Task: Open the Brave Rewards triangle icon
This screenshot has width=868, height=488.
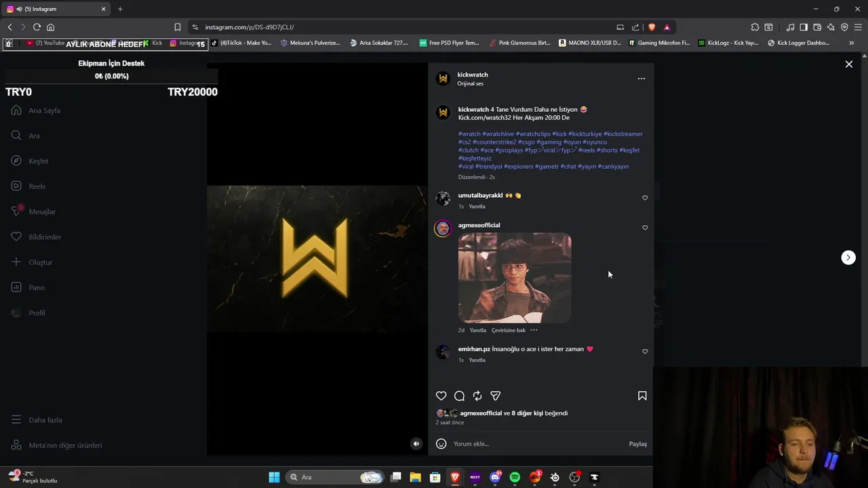Action: pos(667,27)
